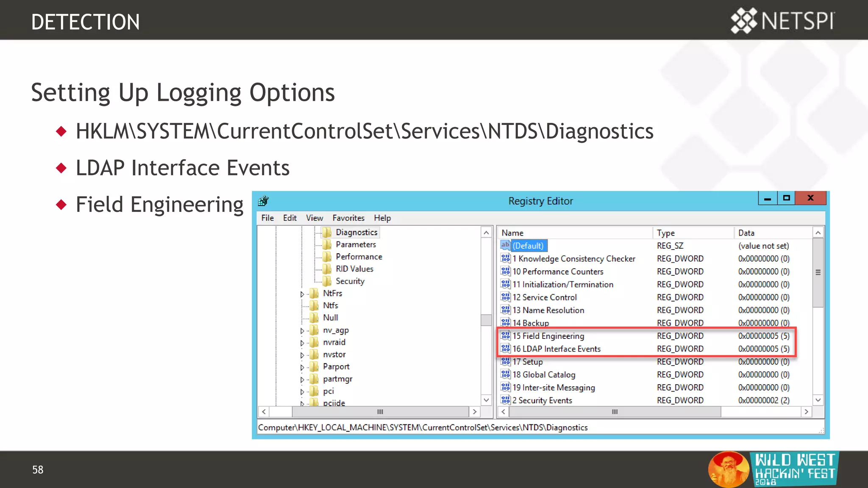Sort values by the Type column header

tap(693, 233)
